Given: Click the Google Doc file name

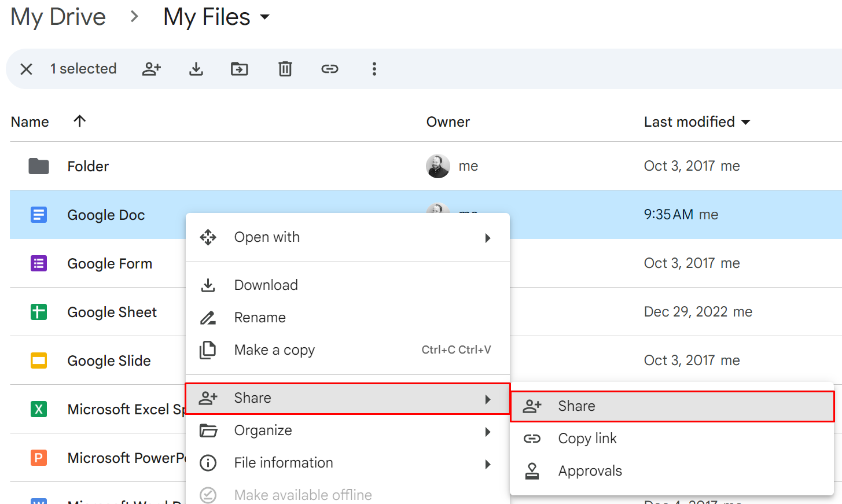Looking at the screenshot, I should click(x=106, y=215).
